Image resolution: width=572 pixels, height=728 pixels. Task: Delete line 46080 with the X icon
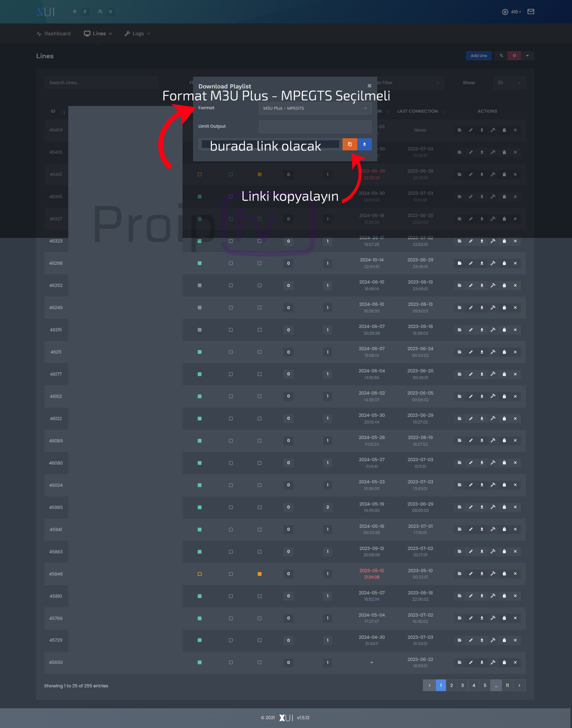[x=515, y=463]
